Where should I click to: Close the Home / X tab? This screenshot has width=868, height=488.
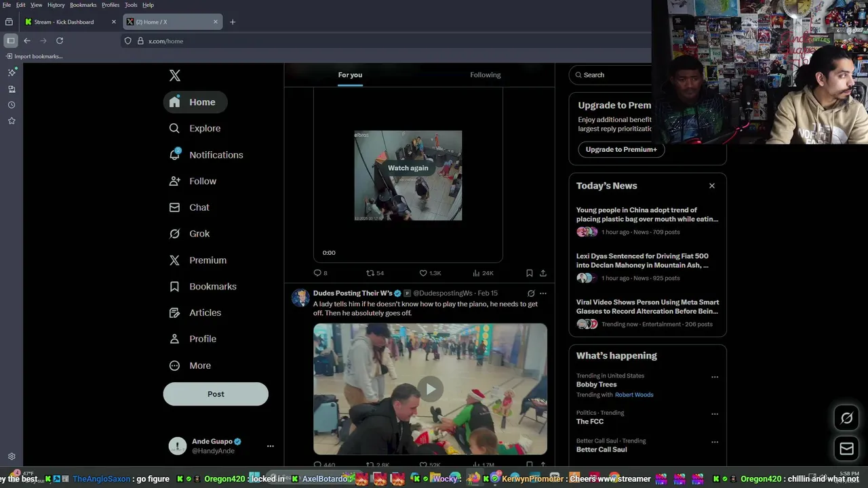[216, 22]
